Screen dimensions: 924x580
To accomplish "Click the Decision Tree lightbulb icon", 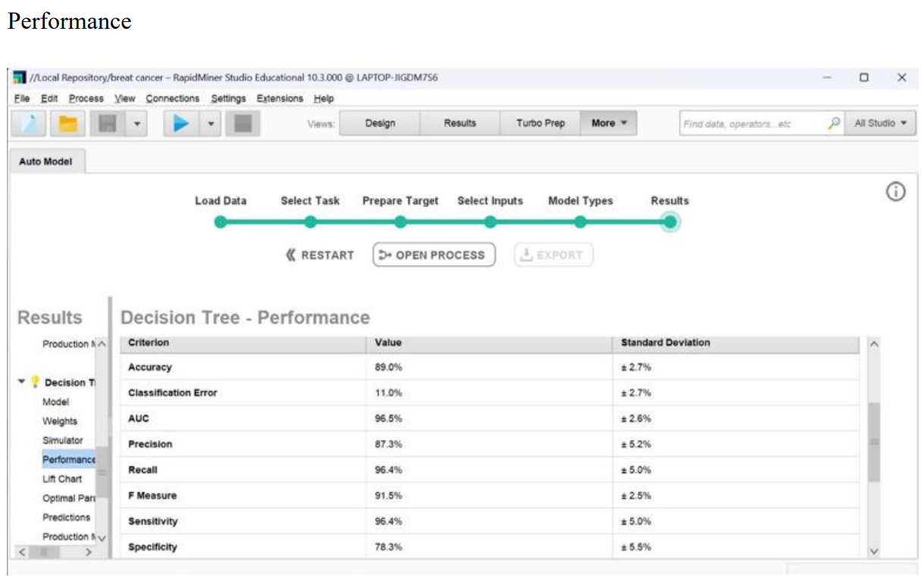I will (x=34, y=383).
